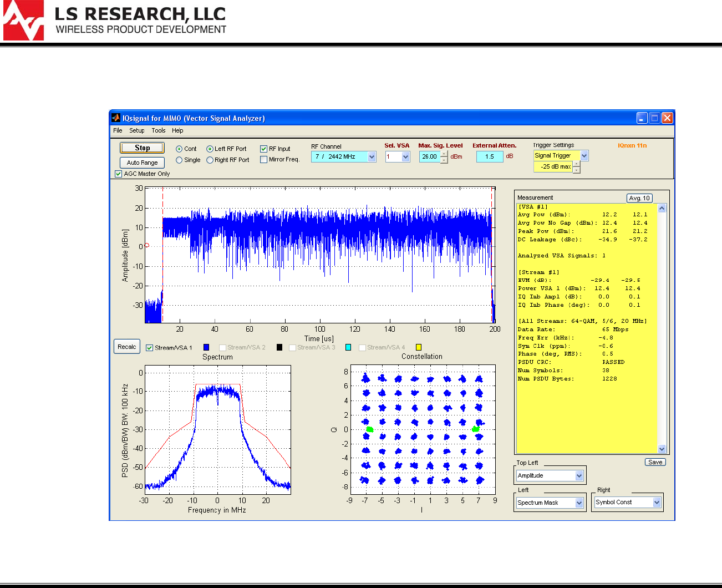Screen dimensions: 722x588
Task: Click the Auto Range button
Action: coord(142,163)
